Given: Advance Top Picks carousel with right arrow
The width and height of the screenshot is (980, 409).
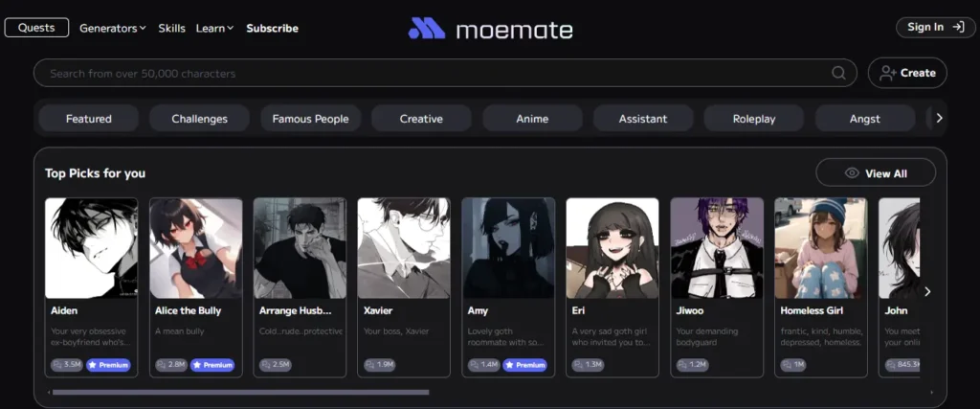Looking at the screenshot, I should (x=927, y=291).
